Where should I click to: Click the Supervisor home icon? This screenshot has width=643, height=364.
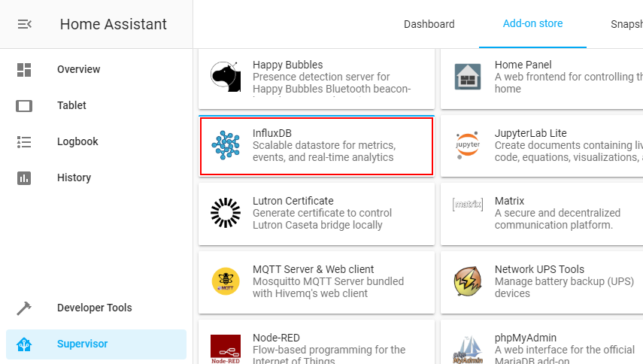coord(24,344)
